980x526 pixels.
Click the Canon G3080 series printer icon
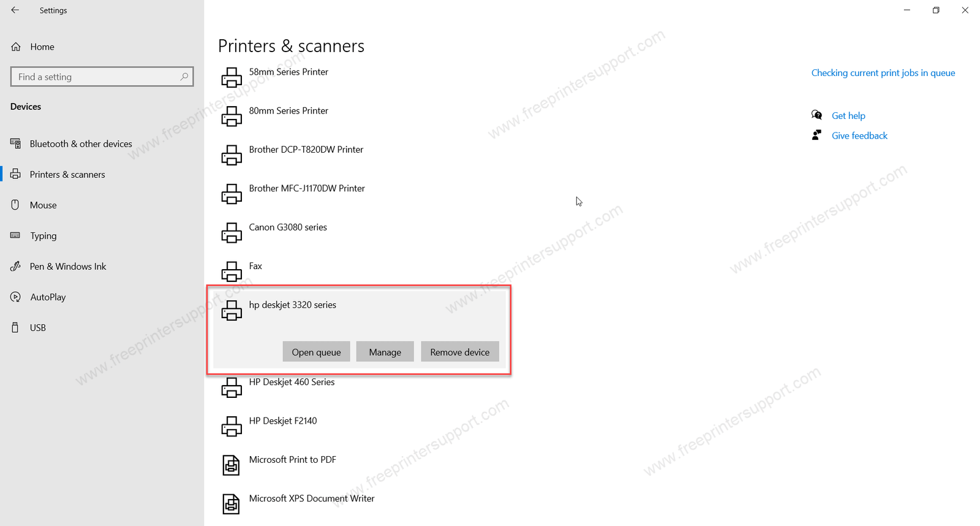pos(232,232)
